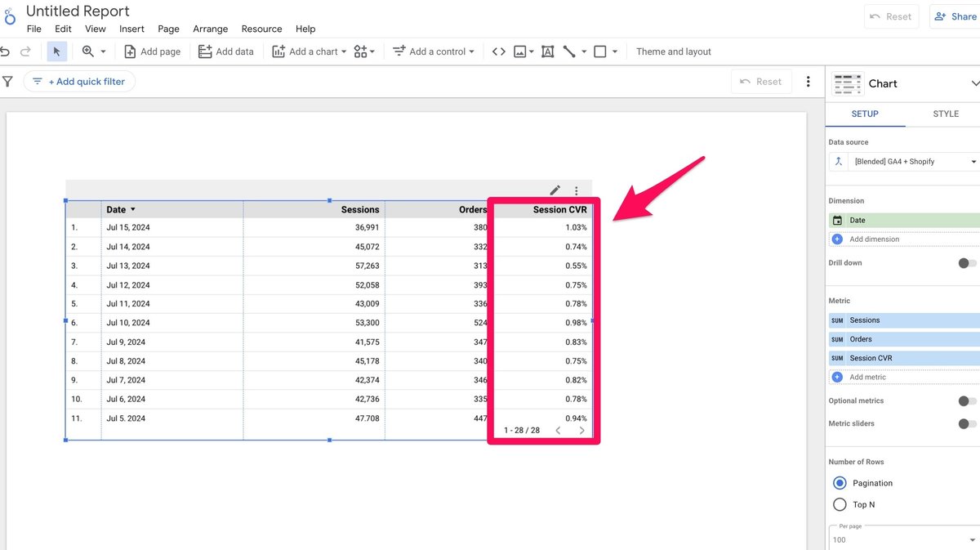Go to previous page of table
980x550 pixels.
pos(559,430)
